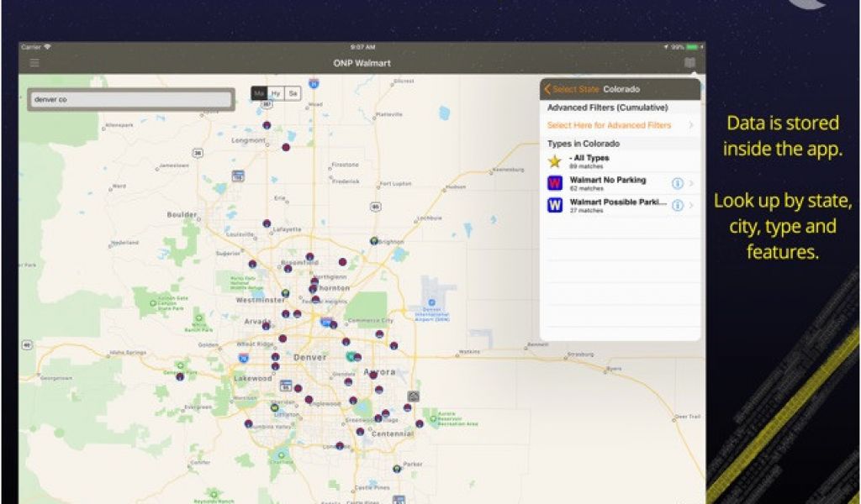861x504 pixels.
Task: Click the "Strasburg" town label
Action: pyautogui.click(x=580, y=354)
